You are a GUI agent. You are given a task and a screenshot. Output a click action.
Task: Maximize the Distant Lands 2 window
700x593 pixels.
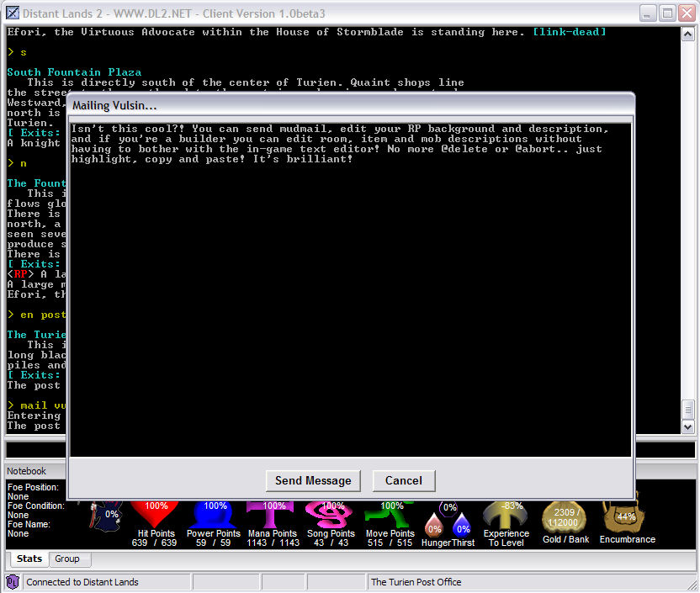[667, 13]
